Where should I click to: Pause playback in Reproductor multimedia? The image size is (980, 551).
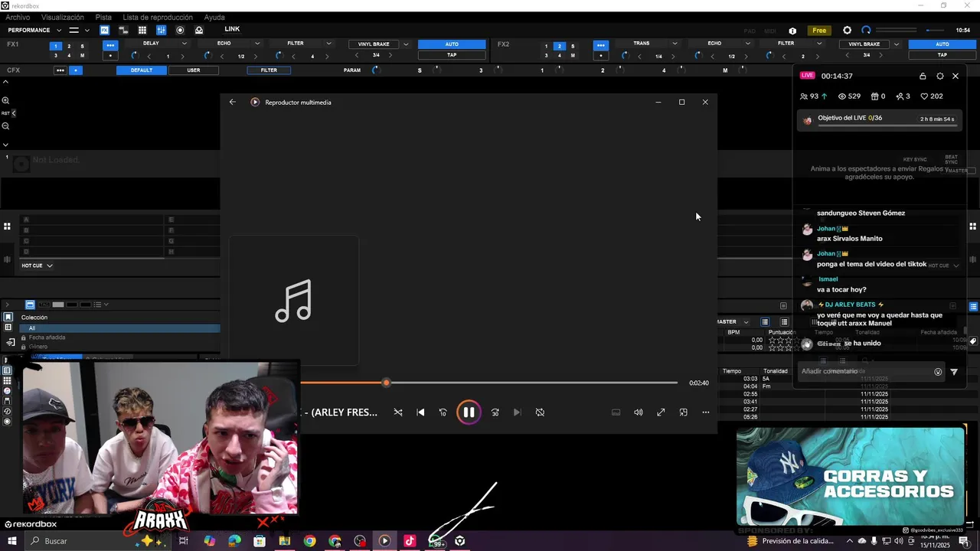[x=469, y=412]
